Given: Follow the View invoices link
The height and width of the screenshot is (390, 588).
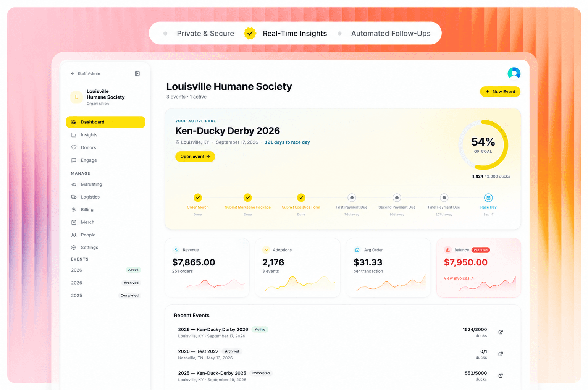Looking at the screenshot, I should [459, 278].
